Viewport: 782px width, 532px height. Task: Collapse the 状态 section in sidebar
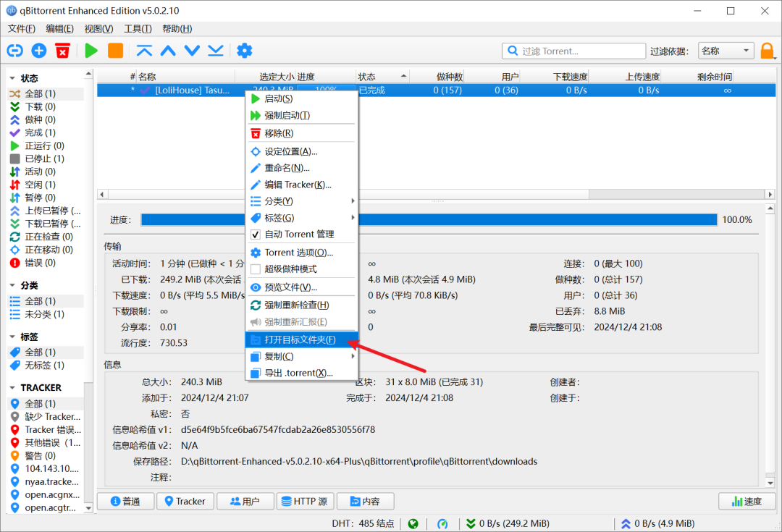pos(12,78)
